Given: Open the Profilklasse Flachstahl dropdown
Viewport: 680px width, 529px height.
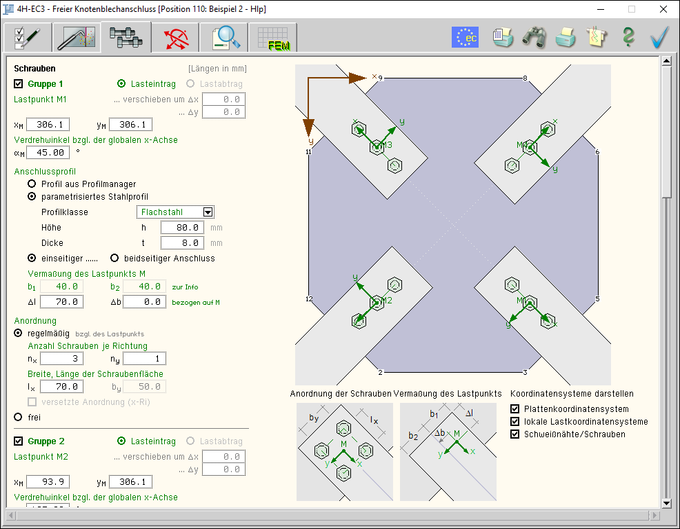Looking at the screenshot, I should (208, 212).
